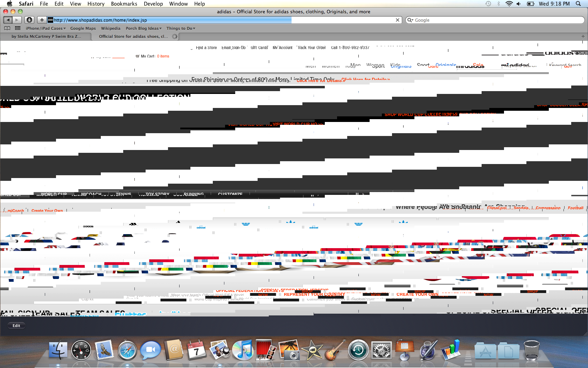588x368 pixels.
Task: Launch Address Book from the Dock
Action: tap(174, 350)
